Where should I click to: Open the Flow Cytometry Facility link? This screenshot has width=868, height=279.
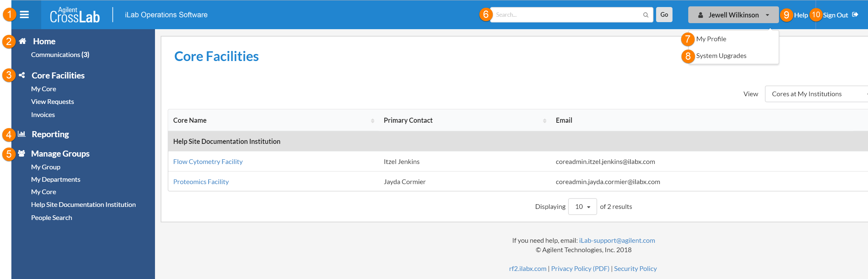[x=208, y=162]
